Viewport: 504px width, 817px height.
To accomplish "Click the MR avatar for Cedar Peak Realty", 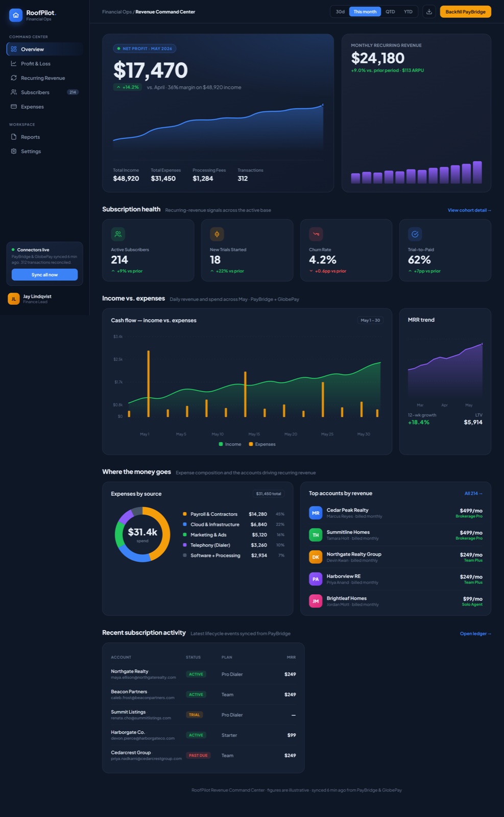I will 316,513.
